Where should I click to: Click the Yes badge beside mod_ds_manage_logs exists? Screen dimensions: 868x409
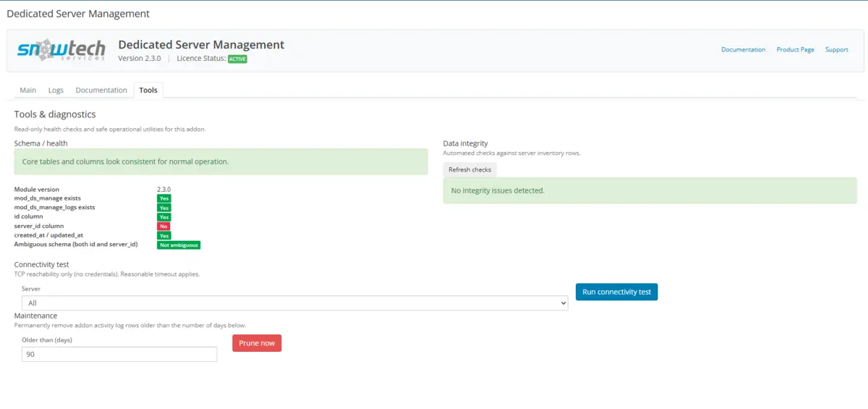coord(164,208)
